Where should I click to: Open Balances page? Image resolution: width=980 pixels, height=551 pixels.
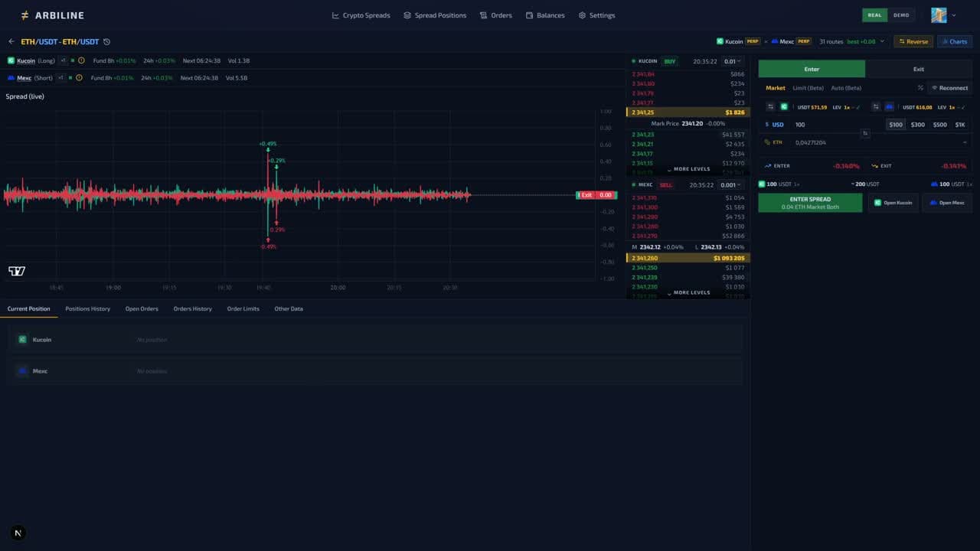coord(545,15)
